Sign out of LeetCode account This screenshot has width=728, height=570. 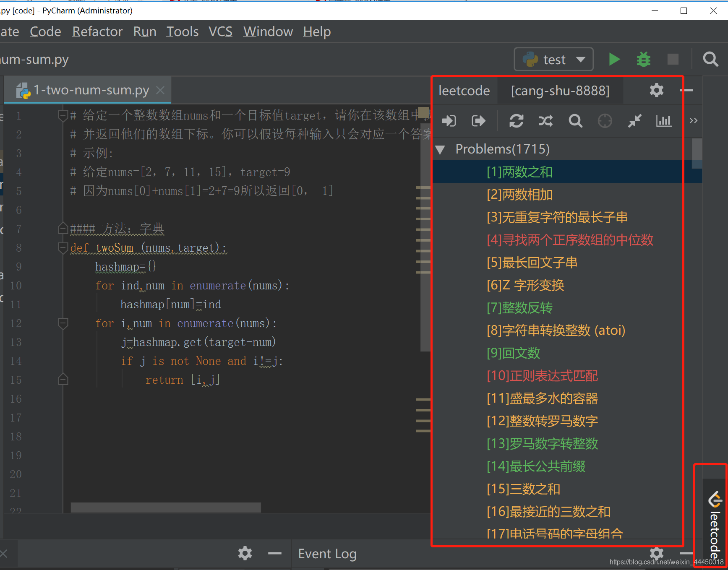tap(478, 121)
